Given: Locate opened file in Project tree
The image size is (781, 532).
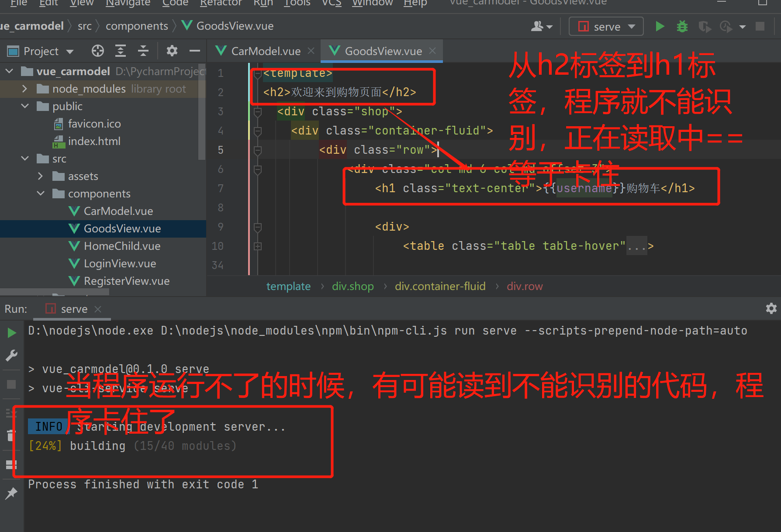Looking at the screenshot, I should coord(98,51).
